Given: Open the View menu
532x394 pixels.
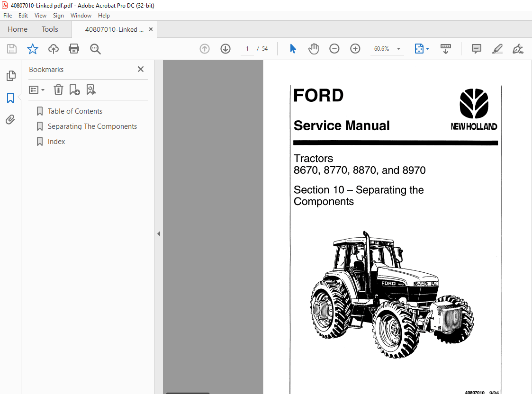Looking at the screenshot, I should [40, 15].
